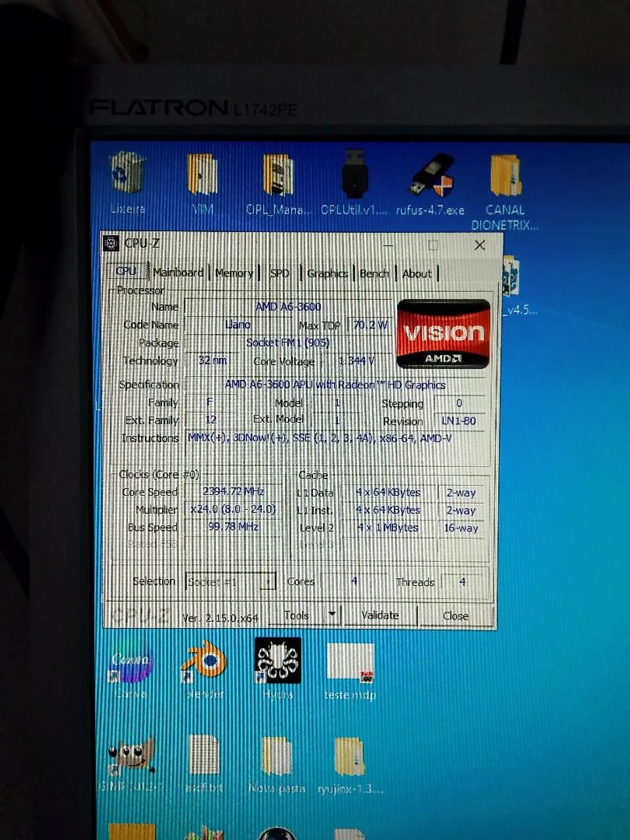Viewport: 630px width, 840px height.
Task: Click the Close button in CPU-Z
Action: coord(455,616)
